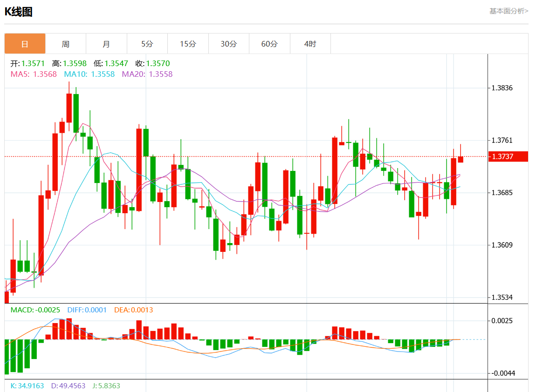Click the 1.3836 price axis label
The height and width of the screenshot is (392, 536).
click(502, 88)
